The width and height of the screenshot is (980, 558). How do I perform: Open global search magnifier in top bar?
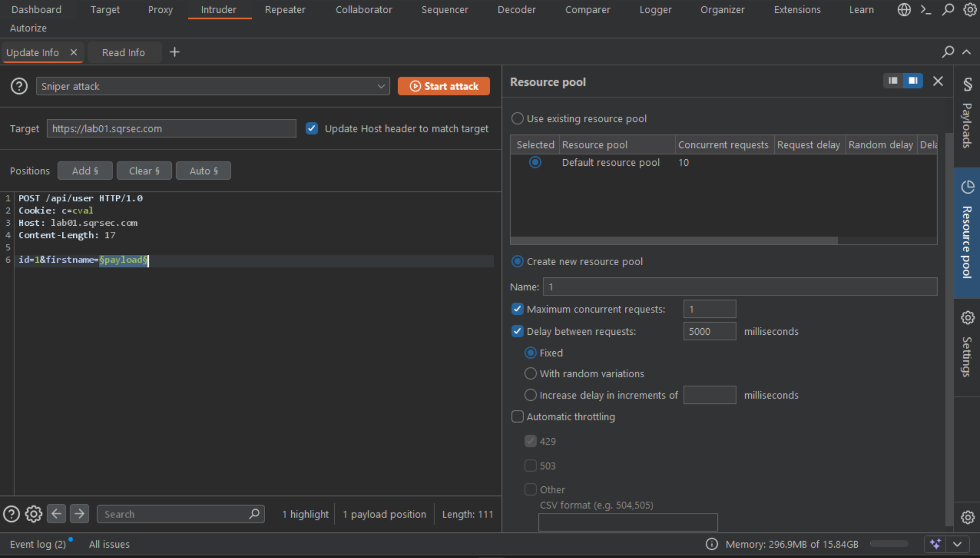pos(948,10)
